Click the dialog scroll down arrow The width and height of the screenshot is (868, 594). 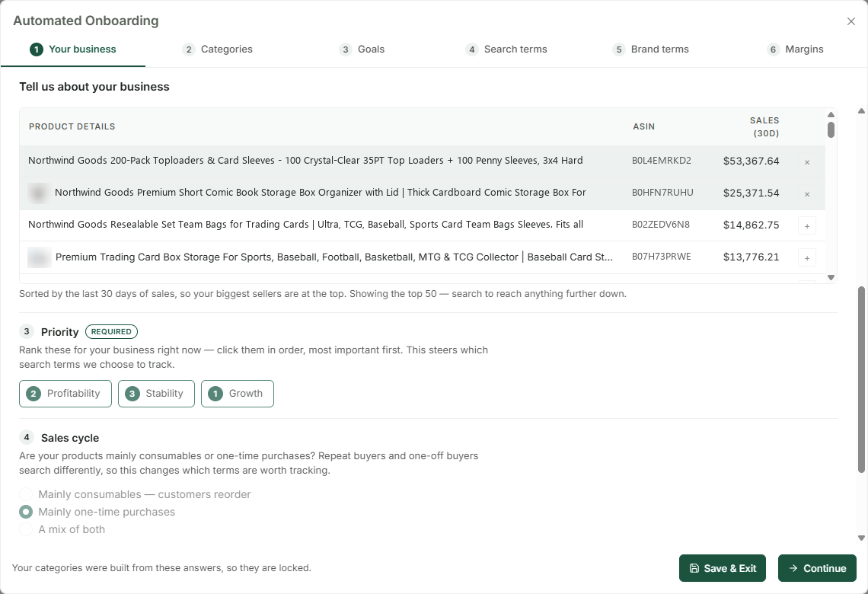pyautogui.click(x=861, y=538)
